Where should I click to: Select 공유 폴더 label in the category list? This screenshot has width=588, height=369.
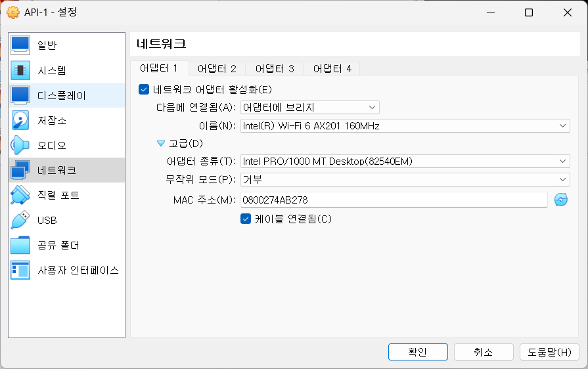(x=58, y=246)
